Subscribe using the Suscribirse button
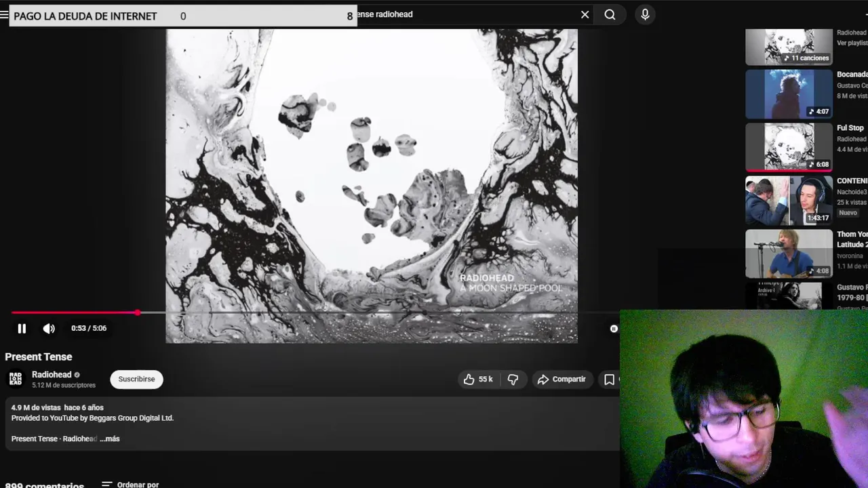The height and width of the screenshot is (488, 868). coord(136,380)
